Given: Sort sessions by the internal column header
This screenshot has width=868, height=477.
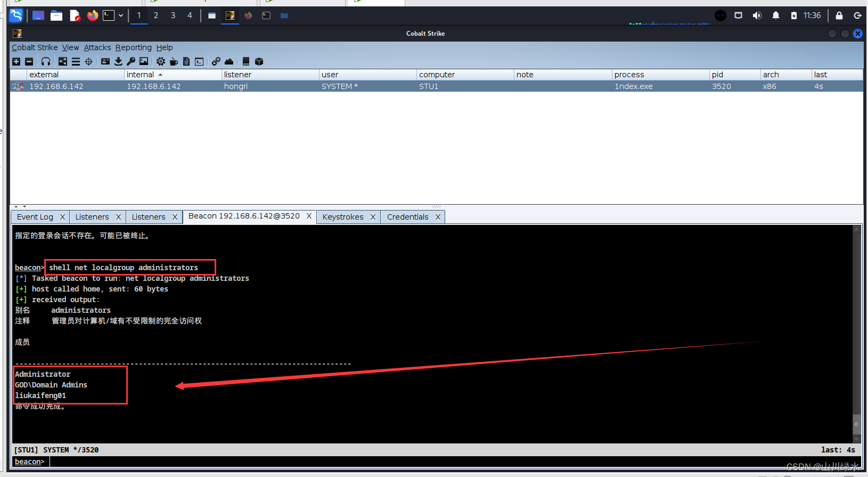Looking at the screenshot, I should (x=173, y=75).
